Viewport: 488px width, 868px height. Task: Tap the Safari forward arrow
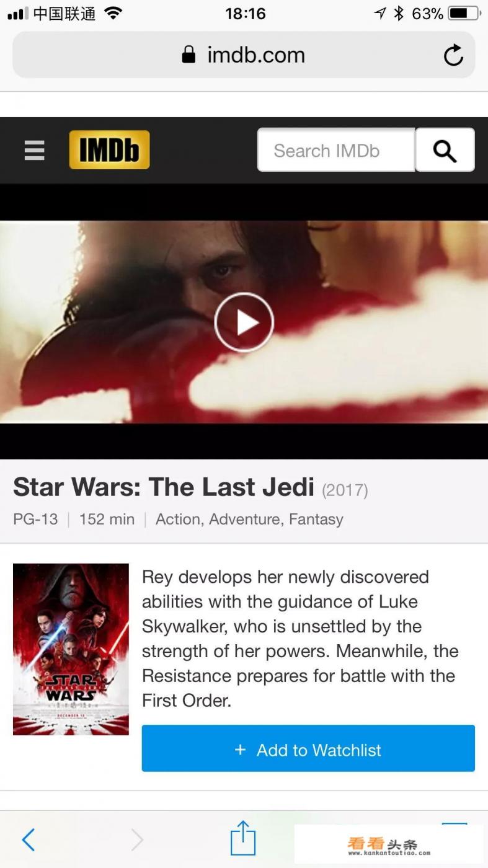click(x=137, y=840)
